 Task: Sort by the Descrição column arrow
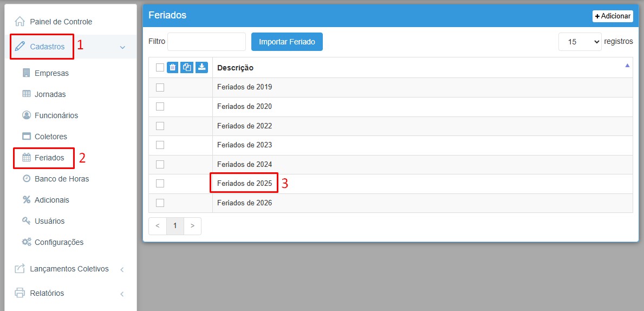click(x=627, y=66)
